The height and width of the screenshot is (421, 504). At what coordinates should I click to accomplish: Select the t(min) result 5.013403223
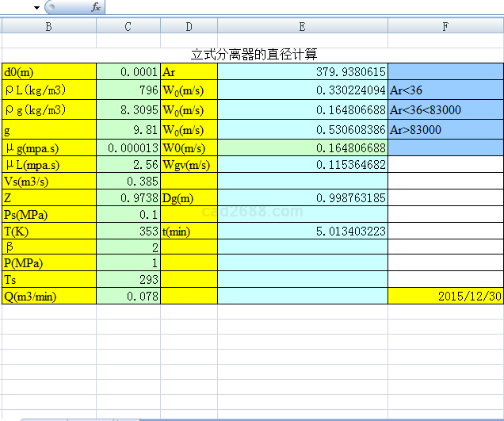303,231
